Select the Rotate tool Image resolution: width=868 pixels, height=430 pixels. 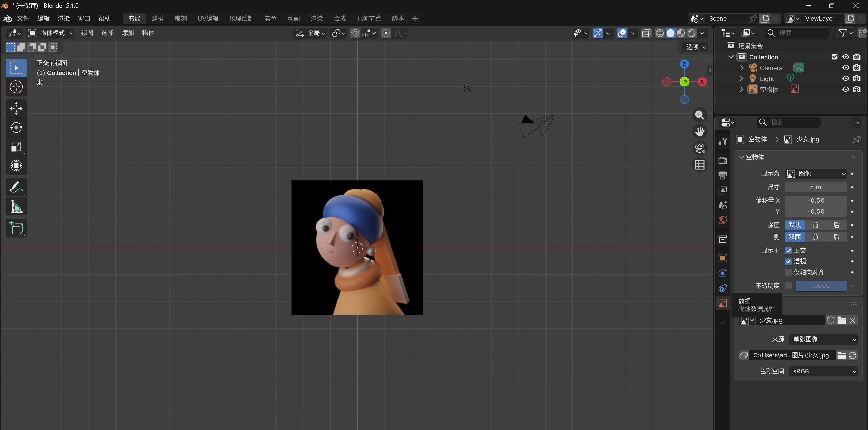pyautogui.click(x=16, y=128)
